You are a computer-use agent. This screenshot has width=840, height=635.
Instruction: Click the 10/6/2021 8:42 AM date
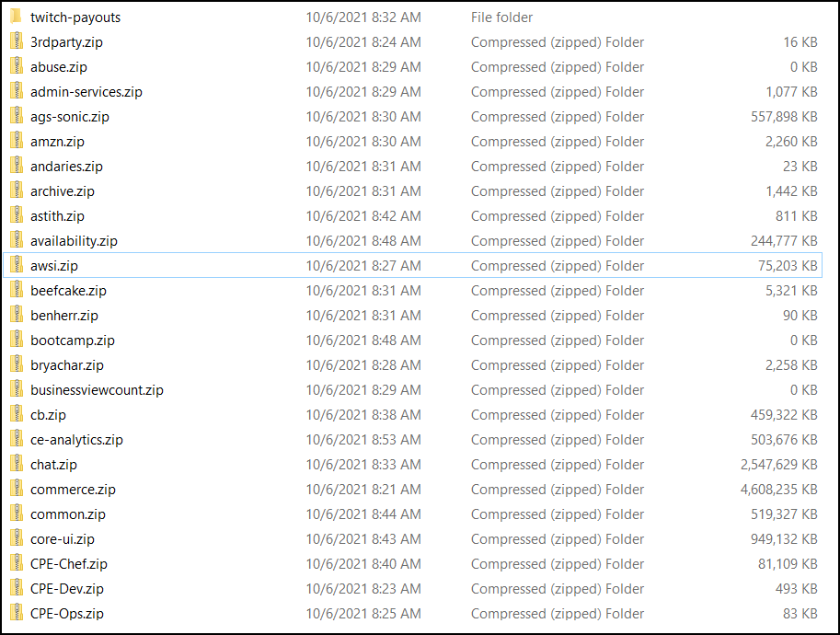[x=363, y=216]
